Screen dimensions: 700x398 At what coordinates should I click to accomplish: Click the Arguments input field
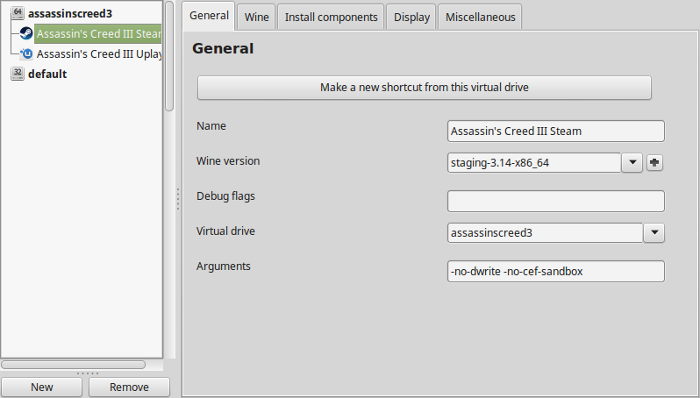556,271
